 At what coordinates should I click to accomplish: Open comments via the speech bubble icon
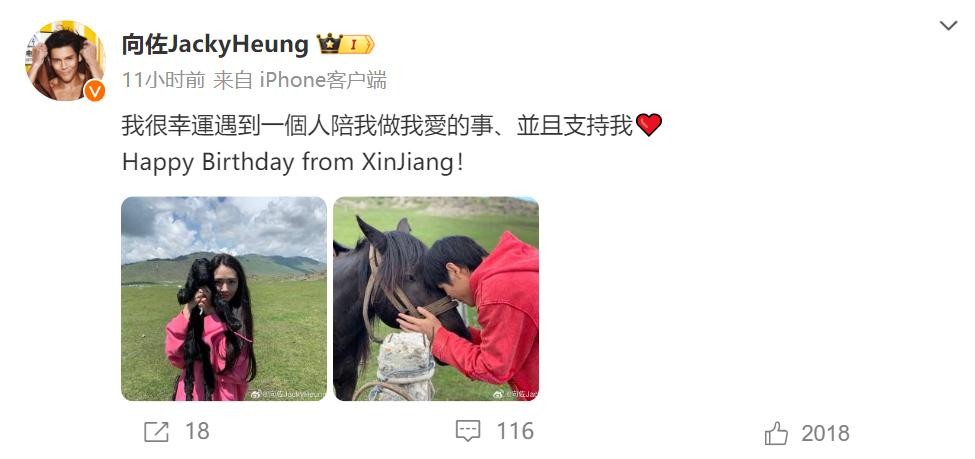click(468, 431)
